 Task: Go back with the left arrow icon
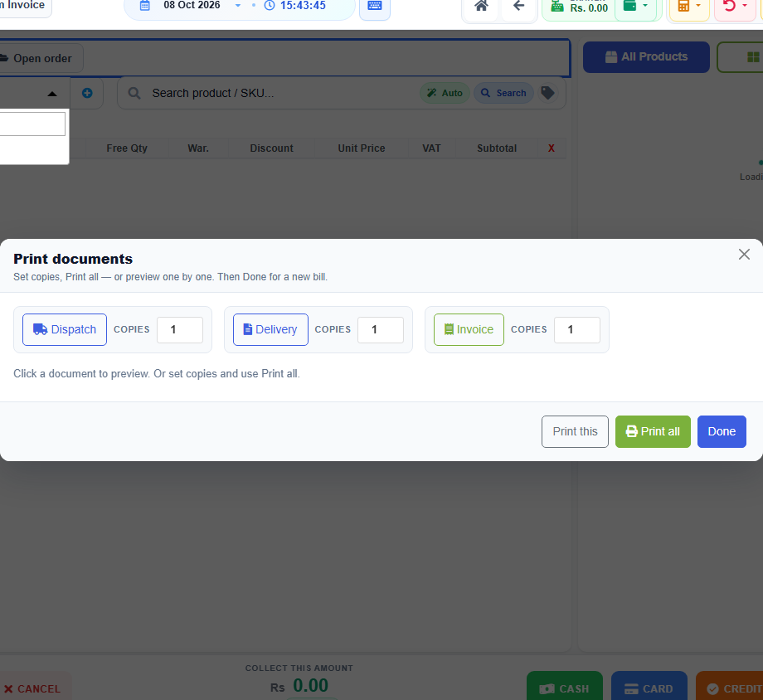click(518, 7)
